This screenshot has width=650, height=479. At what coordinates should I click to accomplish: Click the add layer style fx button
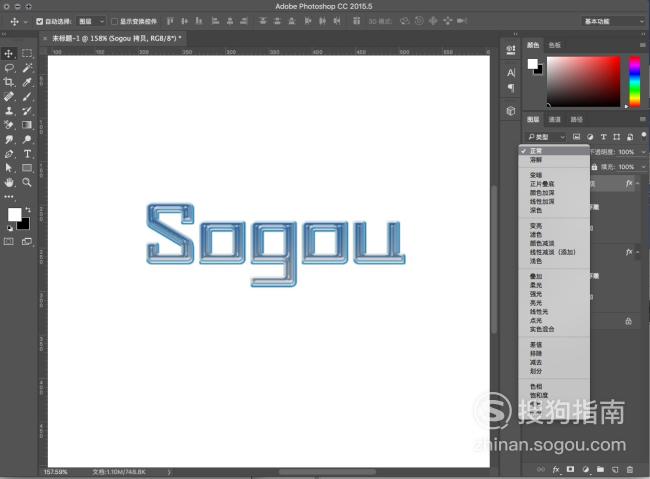pos(556,469)
